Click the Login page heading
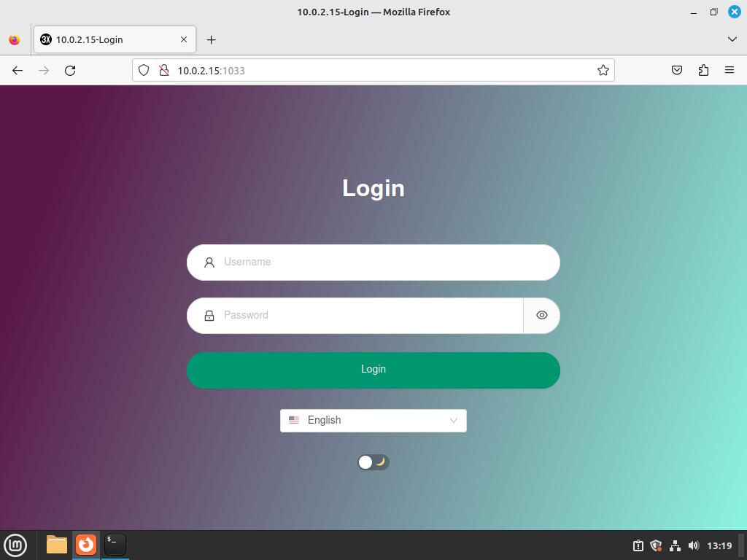Image resolution: width=747 pixels, height=560 pixels. [x=373, y=189]
